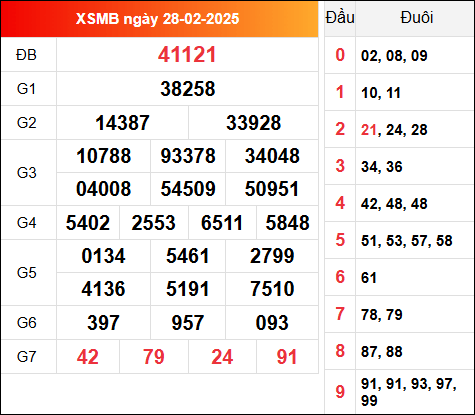Click the G3 row label
The height and width of the screenshot is (415, 475).
(26, 173)
